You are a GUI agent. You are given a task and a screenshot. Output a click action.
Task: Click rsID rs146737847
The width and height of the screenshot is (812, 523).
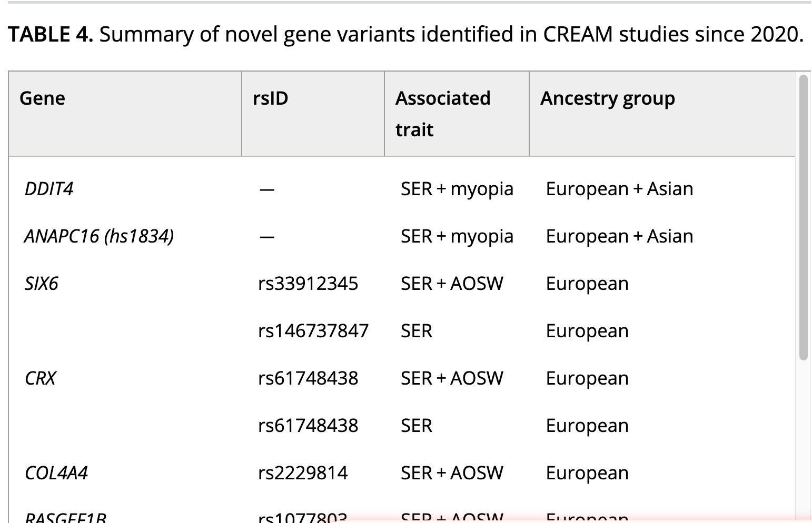(313, 331)
